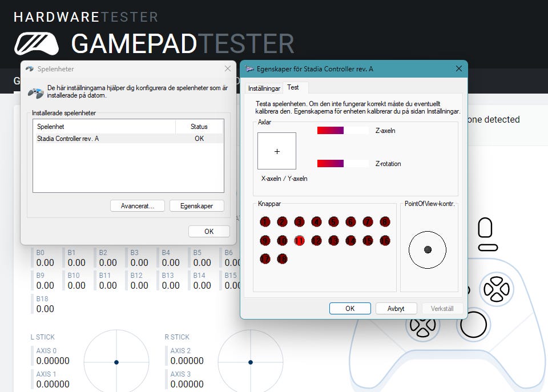Click the HARDWARETESTER header text
Image resolution: width=548 pixels, height=392 pixels.
pyautogui.click(x=86, y=17)
